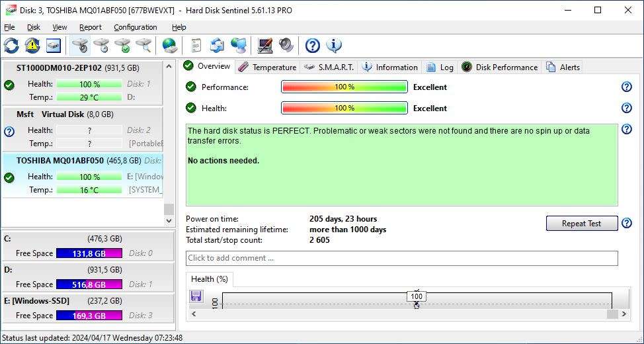Viewport: 644px width, 344px height.
Task: Click the disk with green checkmark toolbar icon
Action: [122, 45]
